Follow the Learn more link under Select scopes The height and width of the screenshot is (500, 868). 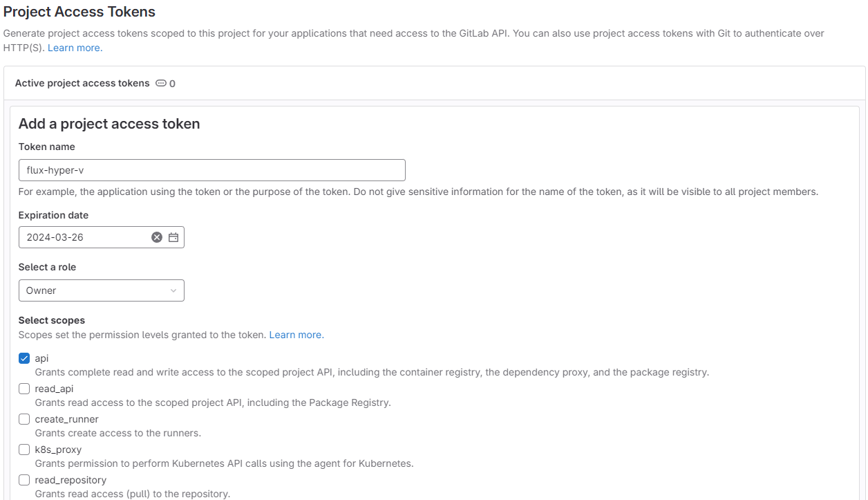pos(296,335)
